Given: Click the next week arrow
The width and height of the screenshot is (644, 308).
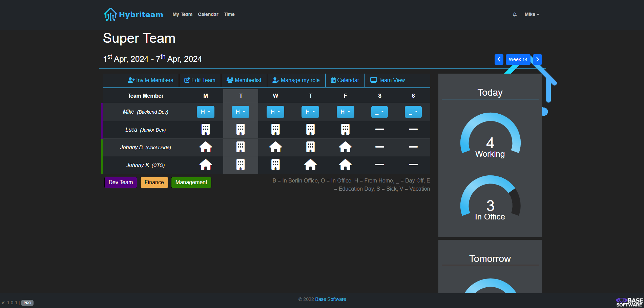Looking at the screenshot, I should pyautogui.click(x=537, y=59).
